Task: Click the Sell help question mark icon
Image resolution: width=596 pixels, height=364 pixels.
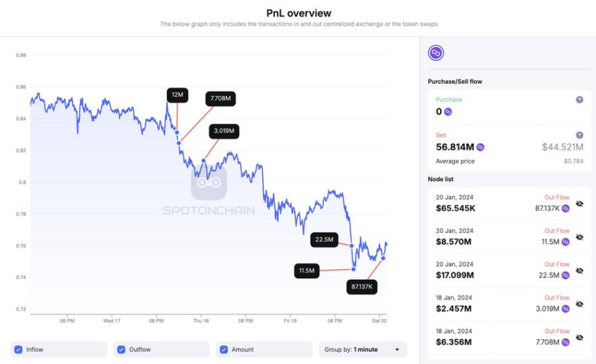Action: click(579, 135)
